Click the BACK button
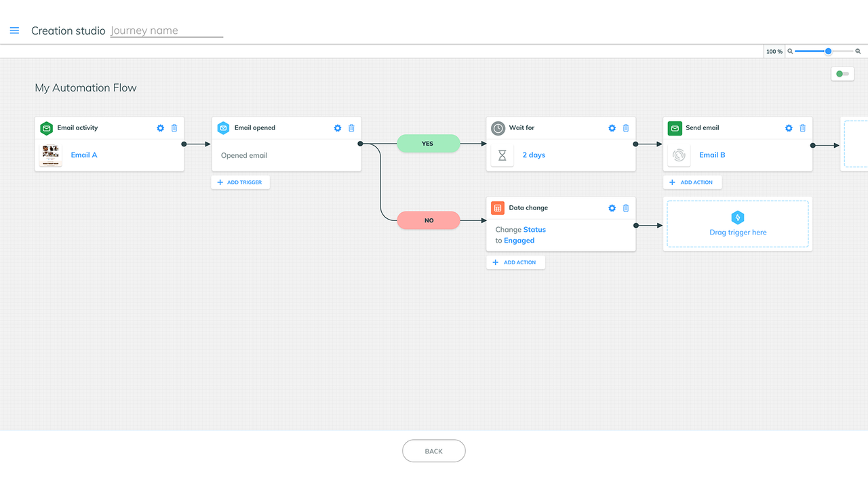Viewport: 868px width, 488px height. [x=433, y=451]
